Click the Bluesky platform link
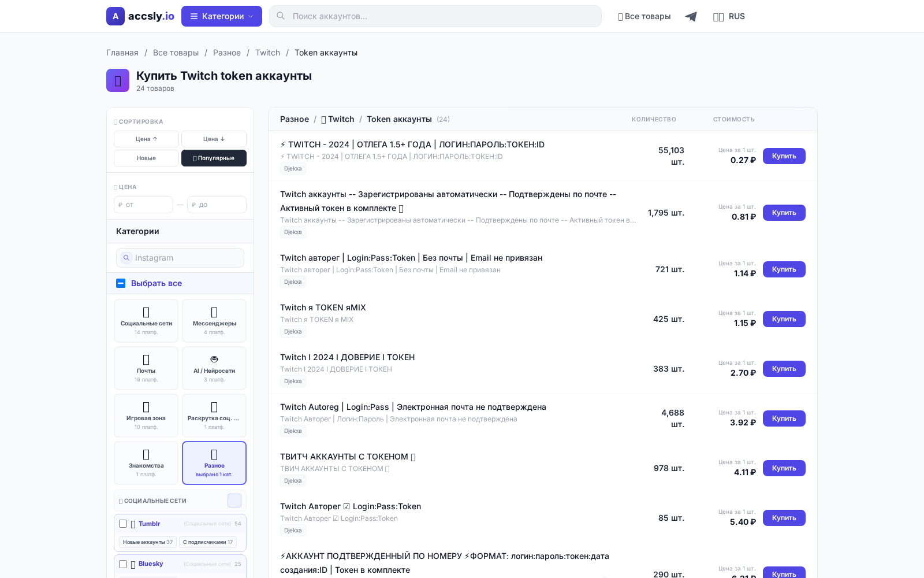Screen dimensions: 924x578 click(151, 564)
